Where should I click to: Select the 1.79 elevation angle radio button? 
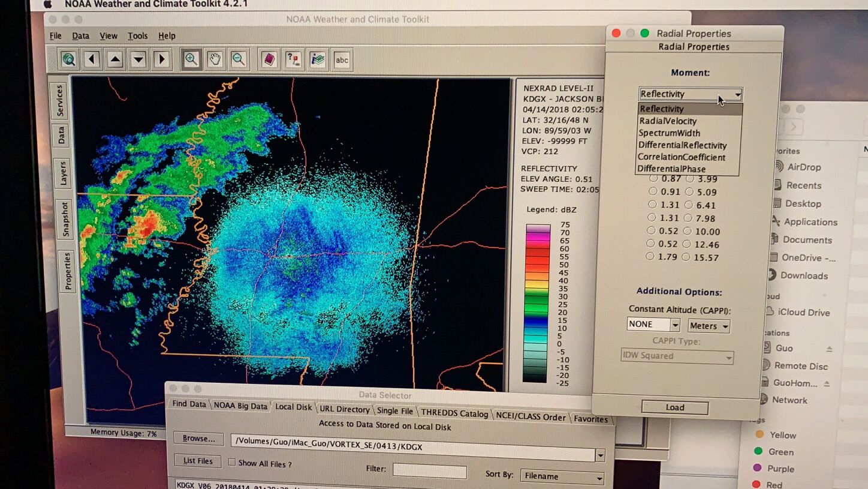(x=650, y=257)
